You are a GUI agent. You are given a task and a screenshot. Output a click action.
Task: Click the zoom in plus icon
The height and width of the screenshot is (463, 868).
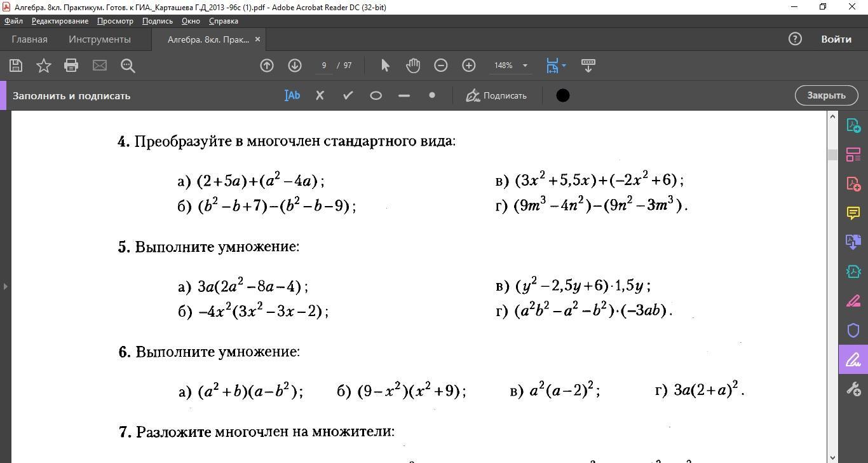(x=468, y=66)
